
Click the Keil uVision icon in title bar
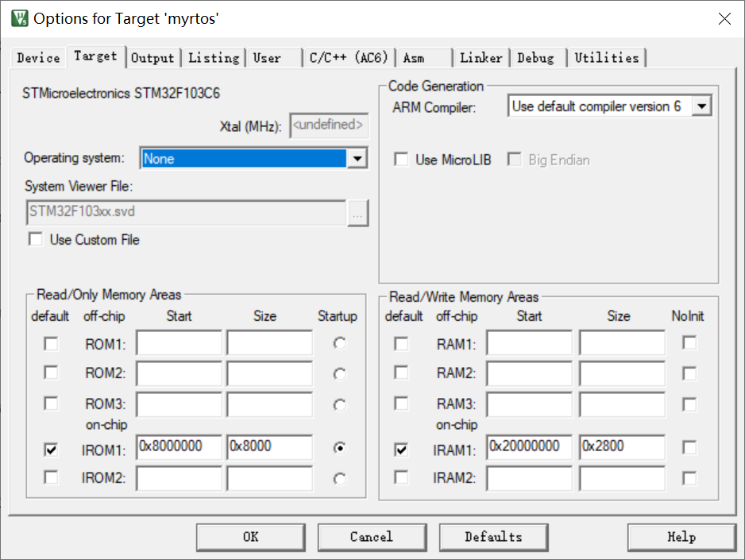pos(20,18)
